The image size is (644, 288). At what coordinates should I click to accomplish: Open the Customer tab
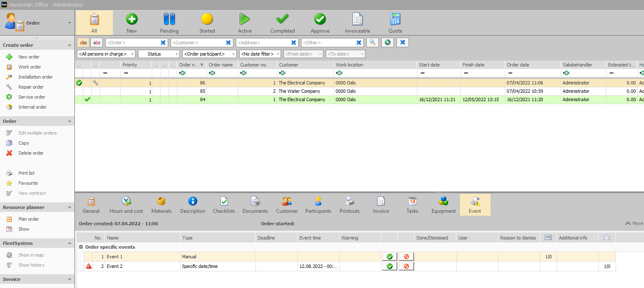click(x=287, y=205)
